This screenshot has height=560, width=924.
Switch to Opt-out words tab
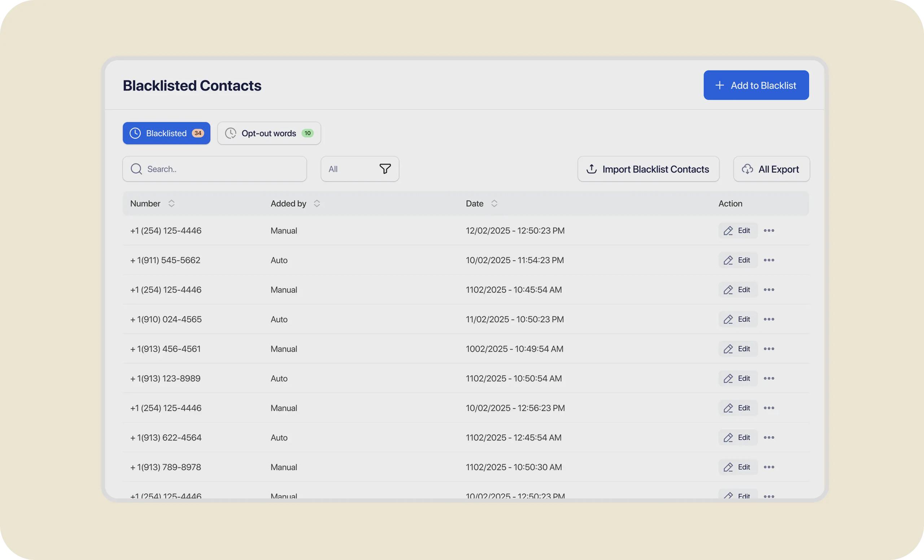(x=269, y=134)
